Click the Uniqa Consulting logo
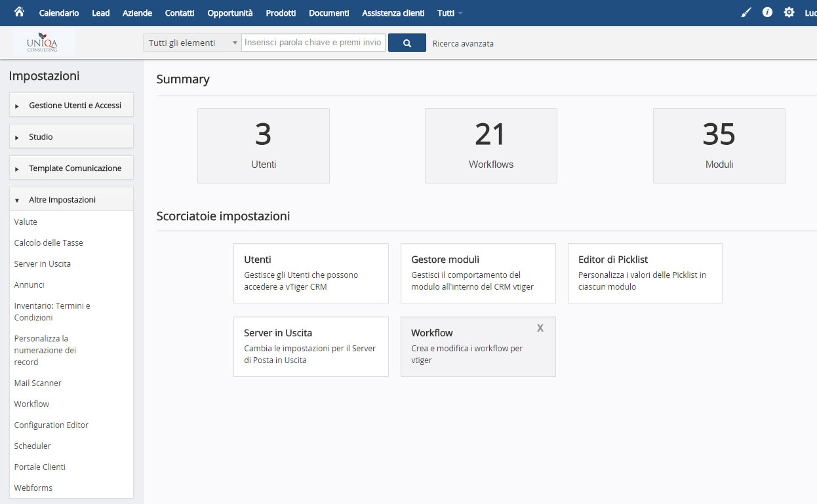Image resolution: width=817 pixels, height=504 pixels. click(43, 42)
